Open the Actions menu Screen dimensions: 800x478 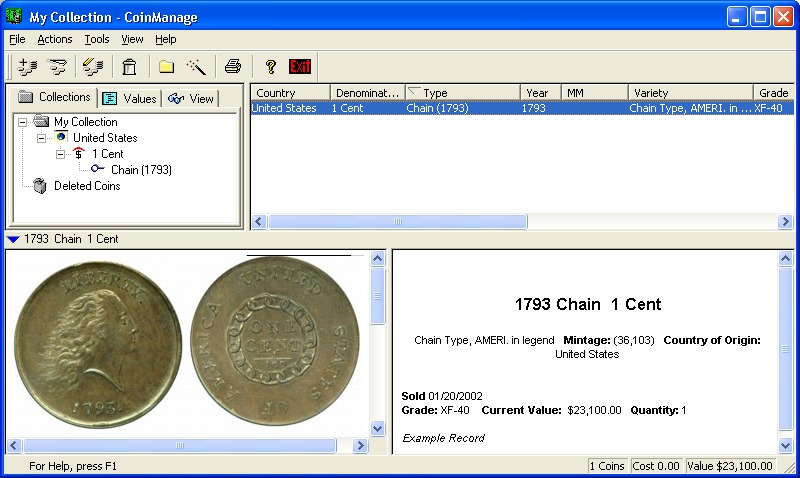pos(55,39)
